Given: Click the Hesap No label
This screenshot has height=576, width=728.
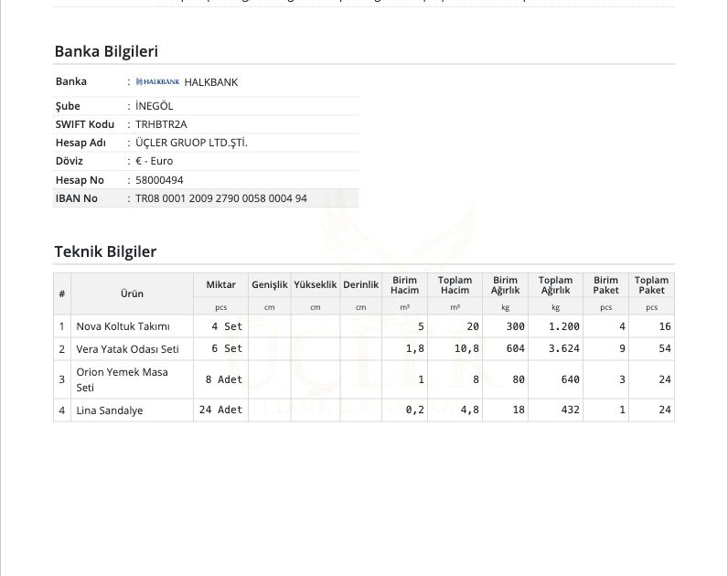Looking at the screenshot, I should (x=80, y=180).
